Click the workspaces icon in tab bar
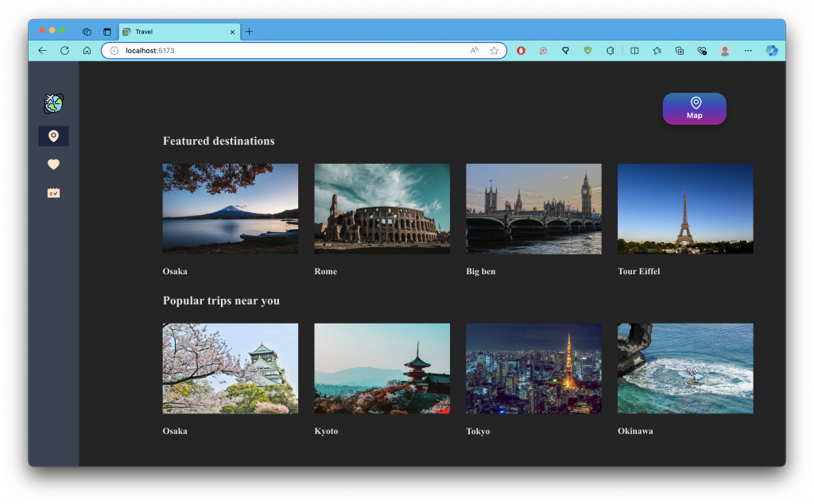Image resolution: width=814 pixels, height=504 pixels. 87,32
